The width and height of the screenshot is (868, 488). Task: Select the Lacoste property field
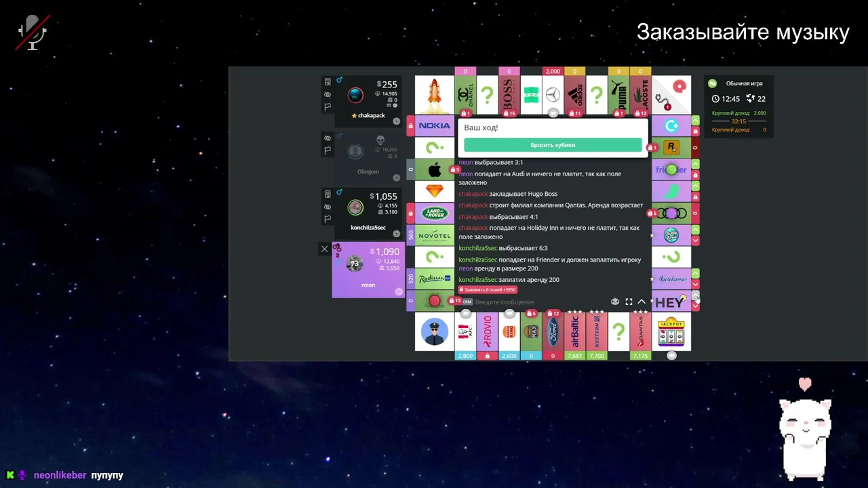tap(640, 95)
